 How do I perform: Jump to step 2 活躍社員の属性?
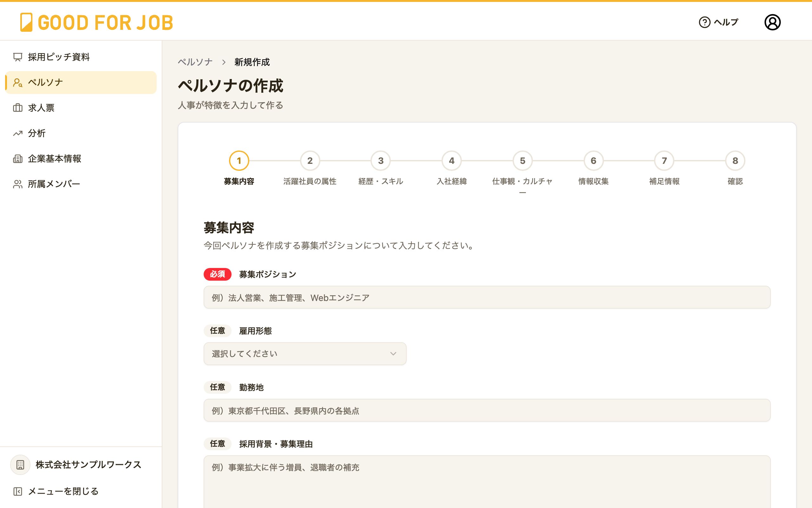tap(310, 161)
